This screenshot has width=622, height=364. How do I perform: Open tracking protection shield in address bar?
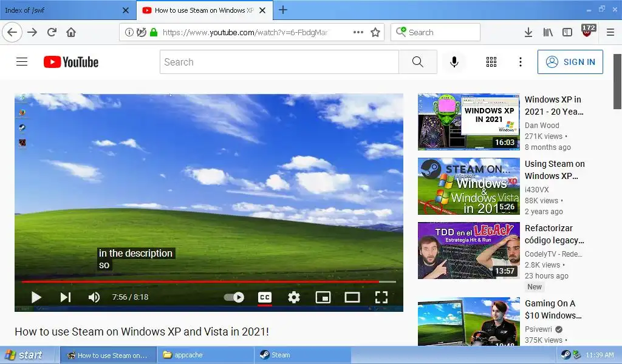[141, 32]
